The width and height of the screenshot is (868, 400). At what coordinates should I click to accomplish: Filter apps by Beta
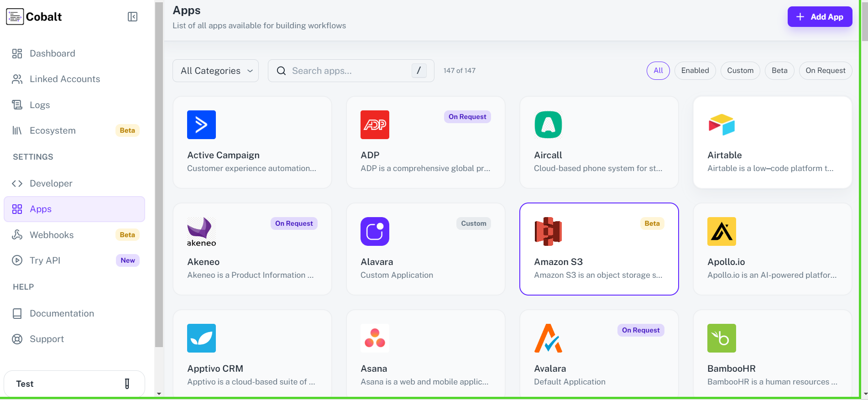(x=779, y=71)
